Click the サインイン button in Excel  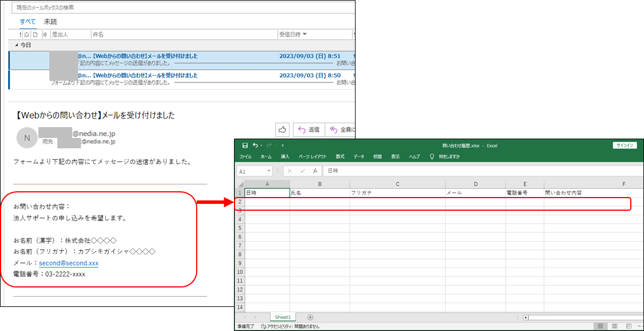tap(625, 145)
